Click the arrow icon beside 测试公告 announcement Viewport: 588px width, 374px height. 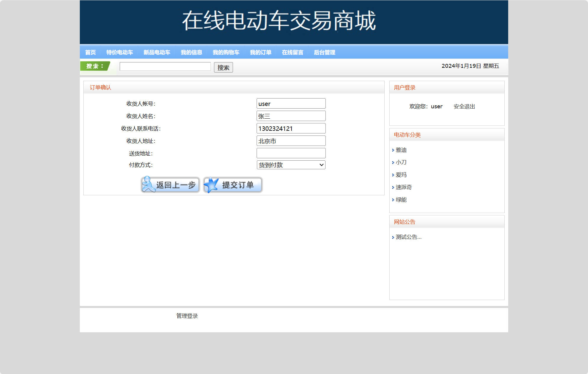(x=393, y=237)
